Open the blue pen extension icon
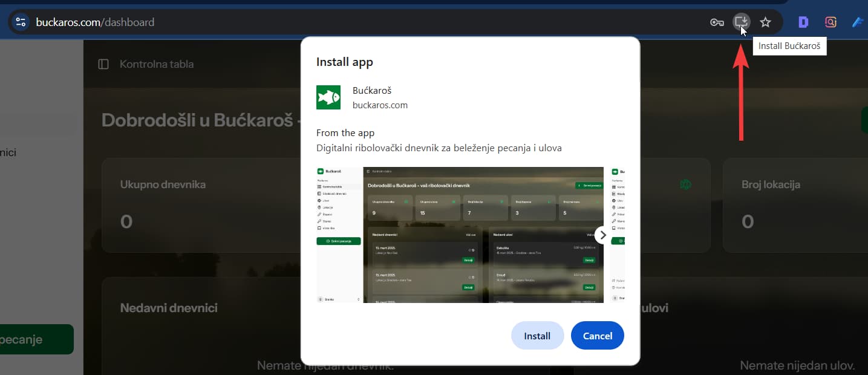Image resolution: width=868 pixels, height=375 pixels. point(858,22)
